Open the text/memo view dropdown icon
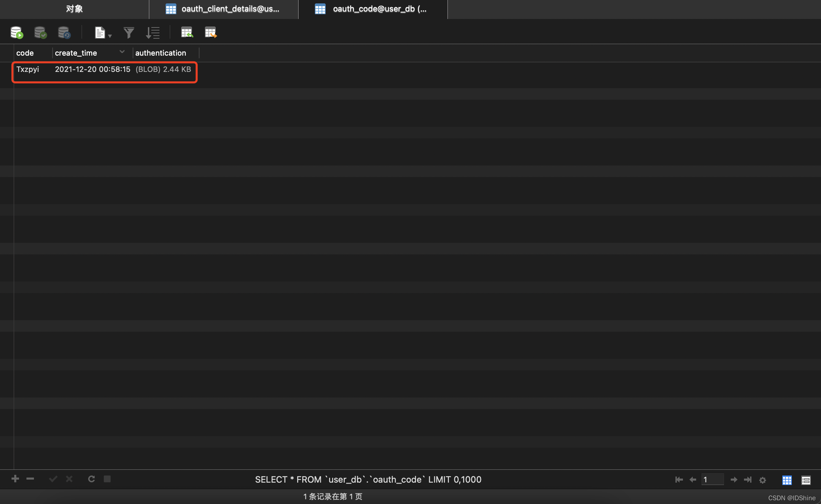Screen dimensions: 821x504 point(103,33)
